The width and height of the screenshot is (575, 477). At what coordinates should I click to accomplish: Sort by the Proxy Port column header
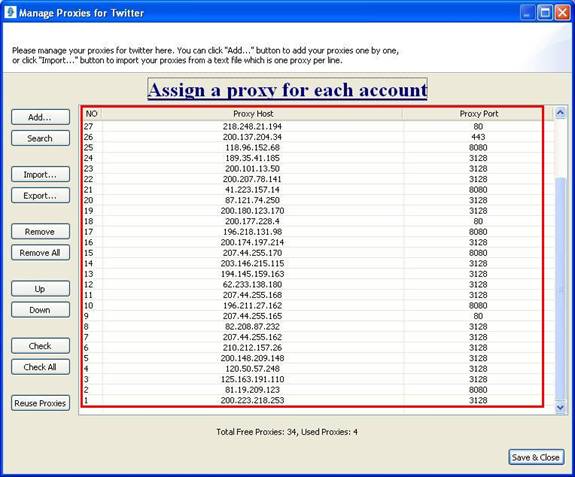[x=479, y=114]
